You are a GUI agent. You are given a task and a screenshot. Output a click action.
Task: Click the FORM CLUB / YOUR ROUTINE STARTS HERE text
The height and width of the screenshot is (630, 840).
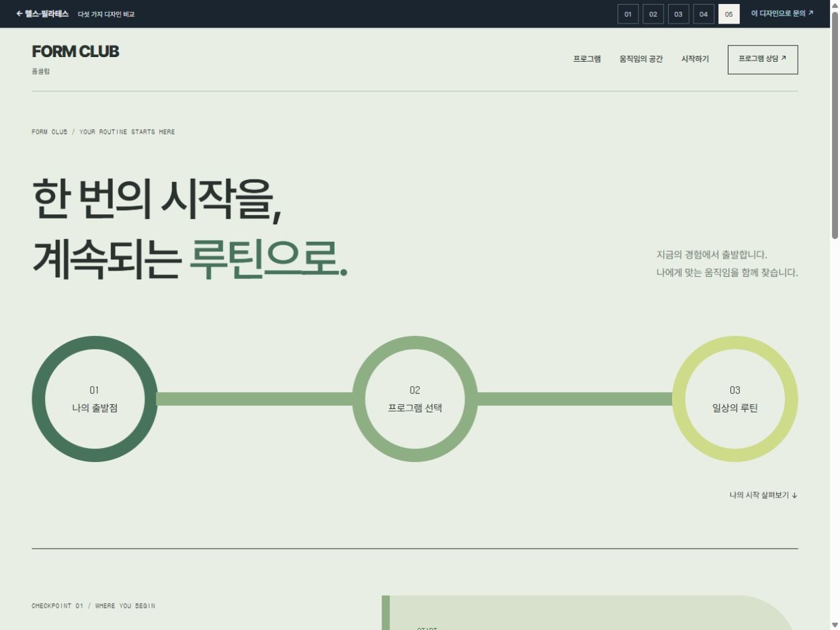[x=103, y=132]
